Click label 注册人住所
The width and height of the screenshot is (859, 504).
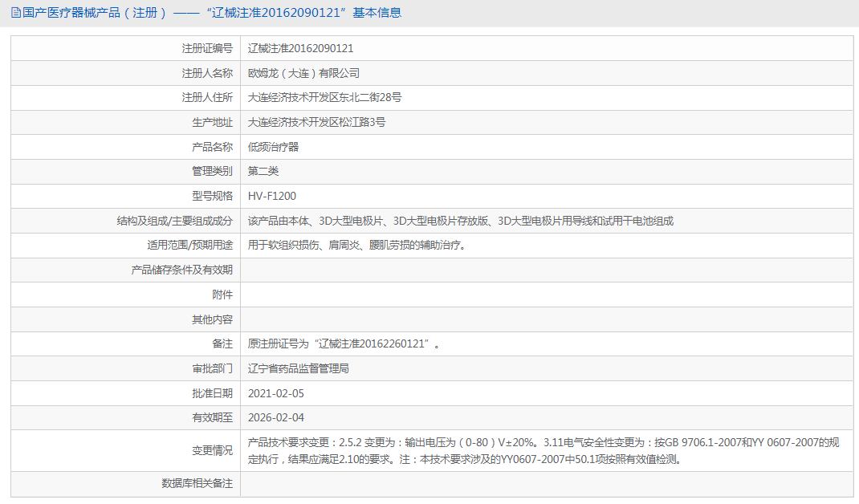207,98
